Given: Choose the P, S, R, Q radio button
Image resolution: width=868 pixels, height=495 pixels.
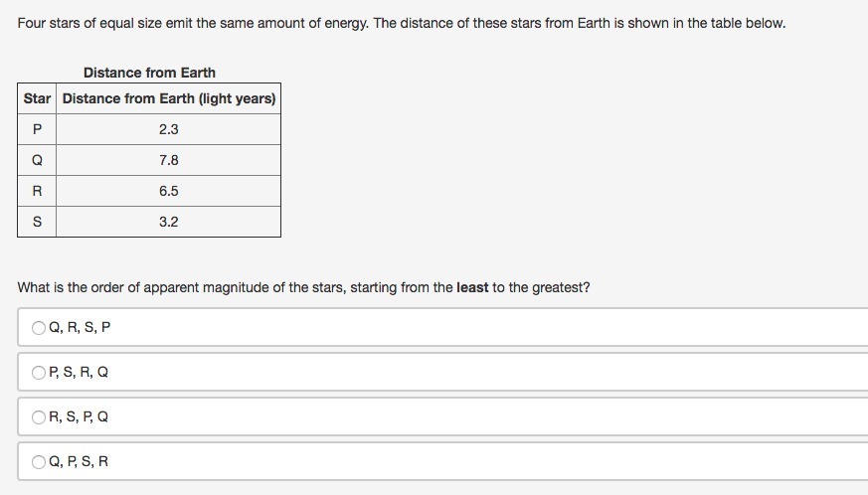Looking at the screenshot, I should click(x=38, y=373).
